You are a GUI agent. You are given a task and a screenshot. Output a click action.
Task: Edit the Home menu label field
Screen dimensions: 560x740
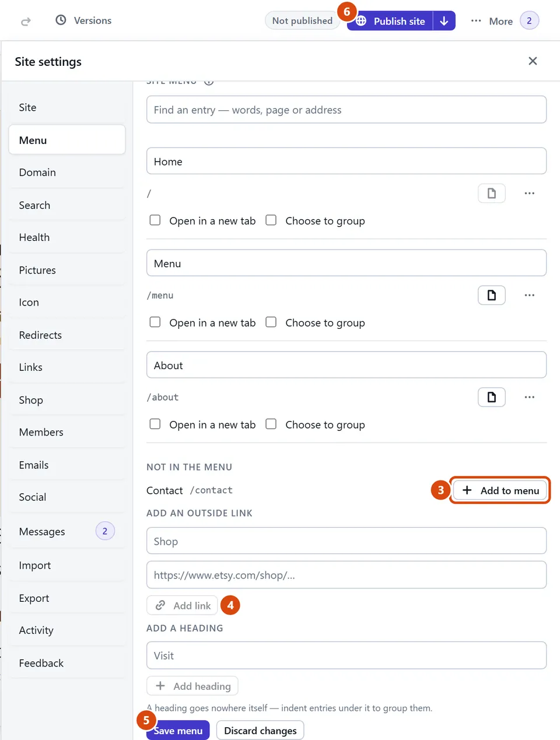pyautogui.click(x=346, y=161)
